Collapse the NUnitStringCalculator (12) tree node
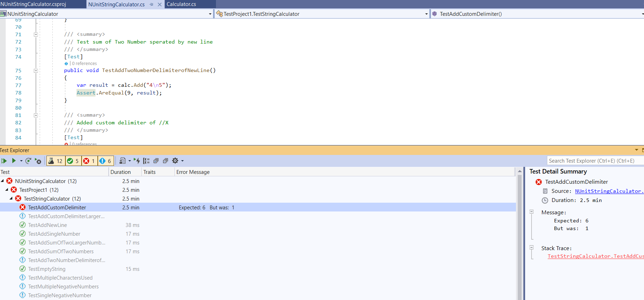The width and height of the screenshot is (644, 300). (x=2, y=181)
